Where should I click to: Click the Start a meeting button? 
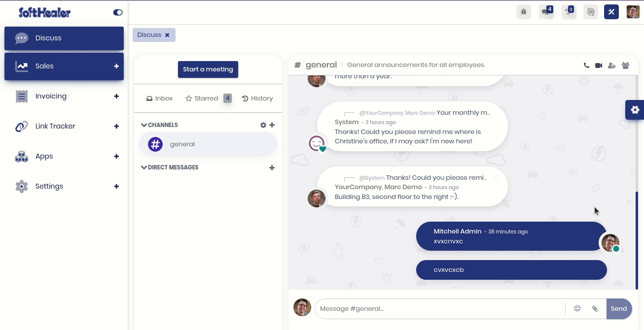click(208, 69)
